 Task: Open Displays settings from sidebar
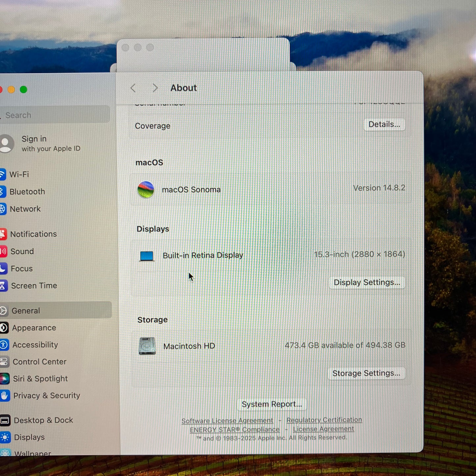point(29,437)
